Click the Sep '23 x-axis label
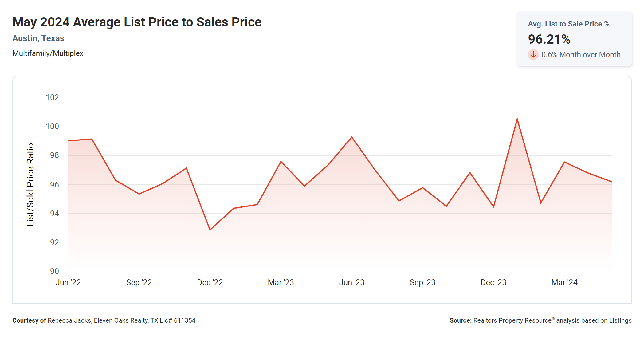This screenshot has width=644, height=338. tap(422, 282)
